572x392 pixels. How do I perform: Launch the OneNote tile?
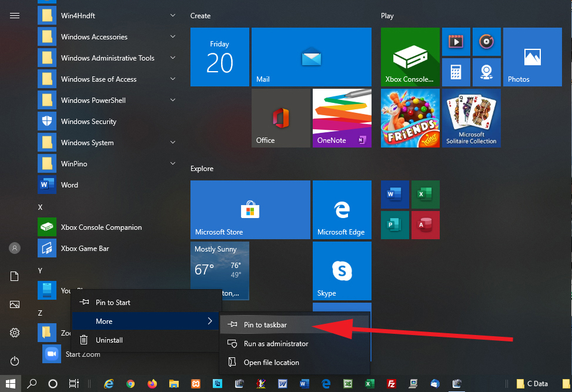click(x=342, y=118)
